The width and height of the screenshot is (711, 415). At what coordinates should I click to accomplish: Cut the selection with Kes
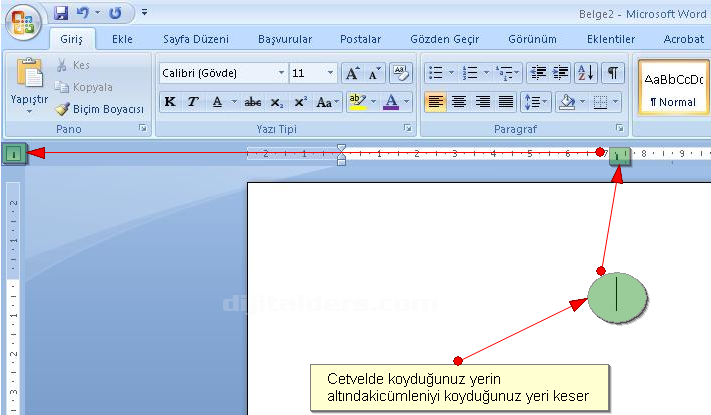coord(73,65)
